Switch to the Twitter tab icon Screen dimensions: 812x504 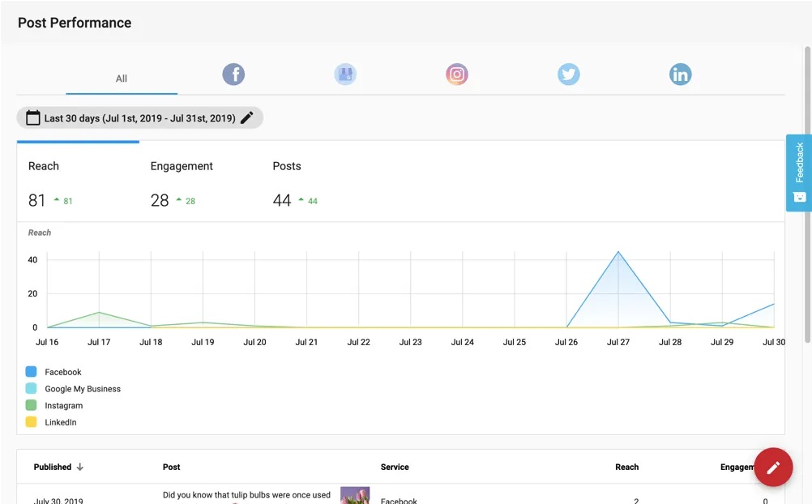tap(569, 75)
